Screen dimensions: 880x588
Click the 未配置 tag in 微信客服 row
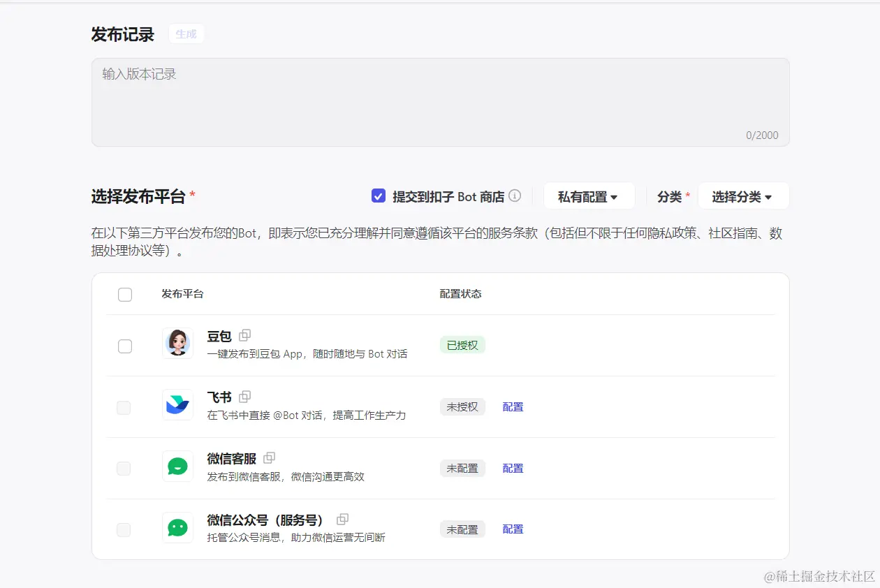[462, 468]
